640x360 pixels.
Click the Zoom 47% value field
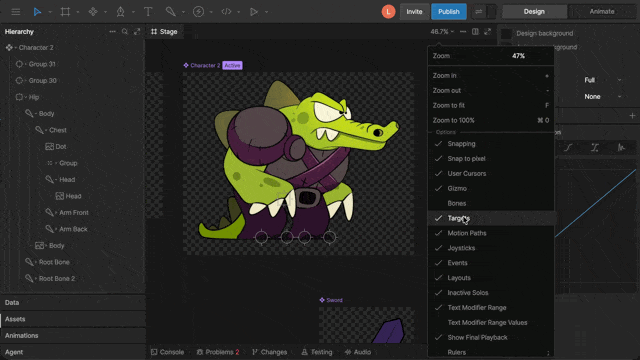tap(518, 56)
